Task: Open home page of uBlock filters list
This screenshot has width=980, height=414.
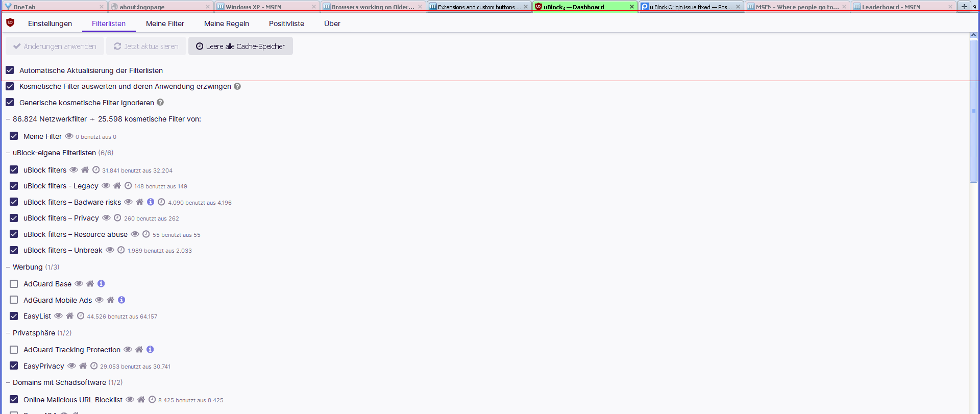Action: [x=85, y=170]
